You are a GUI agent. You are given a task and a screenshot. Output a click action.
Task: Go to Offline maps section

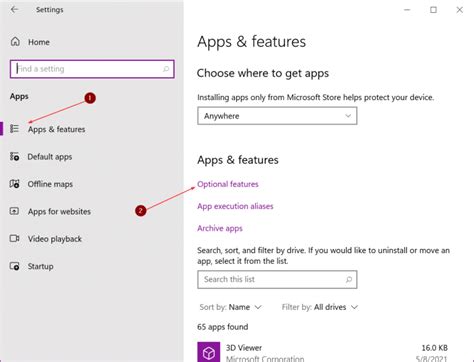point(50,184)
